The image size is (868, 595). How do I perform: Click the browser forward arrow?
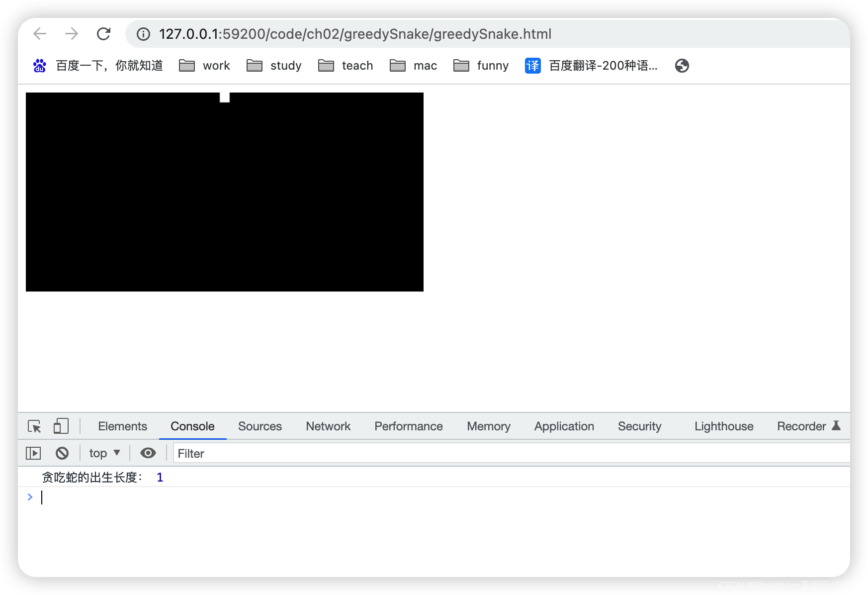pos(72,34)
